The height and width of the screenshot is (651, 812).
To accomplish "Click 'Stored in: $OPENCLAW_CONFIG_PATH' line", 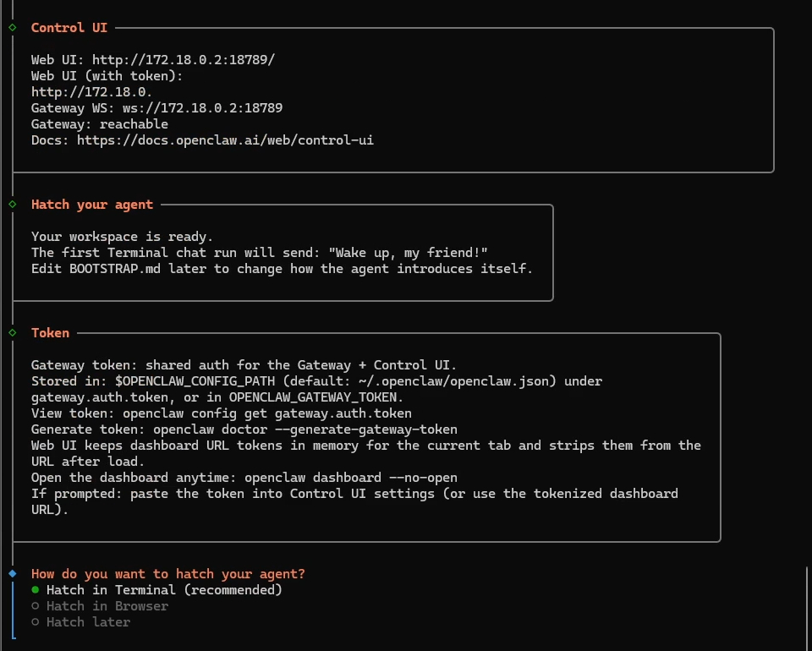I will tap(316, 380).
